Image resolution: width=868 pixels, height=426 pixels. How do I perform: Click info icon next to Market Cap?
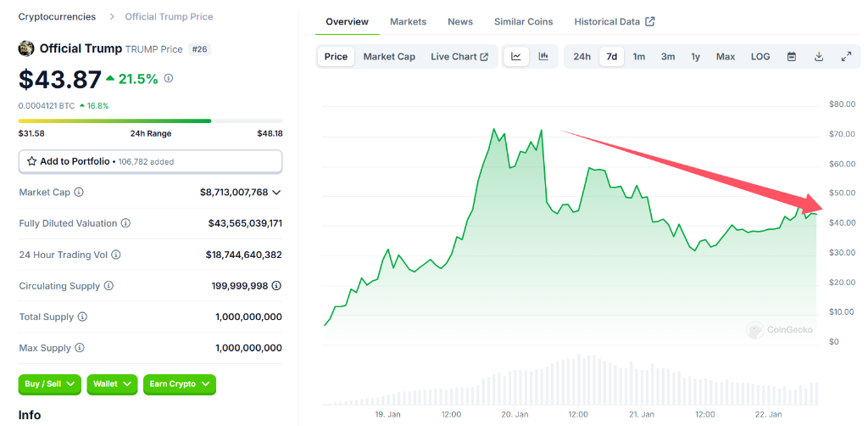pyautogui.click(x=79, y=193)
